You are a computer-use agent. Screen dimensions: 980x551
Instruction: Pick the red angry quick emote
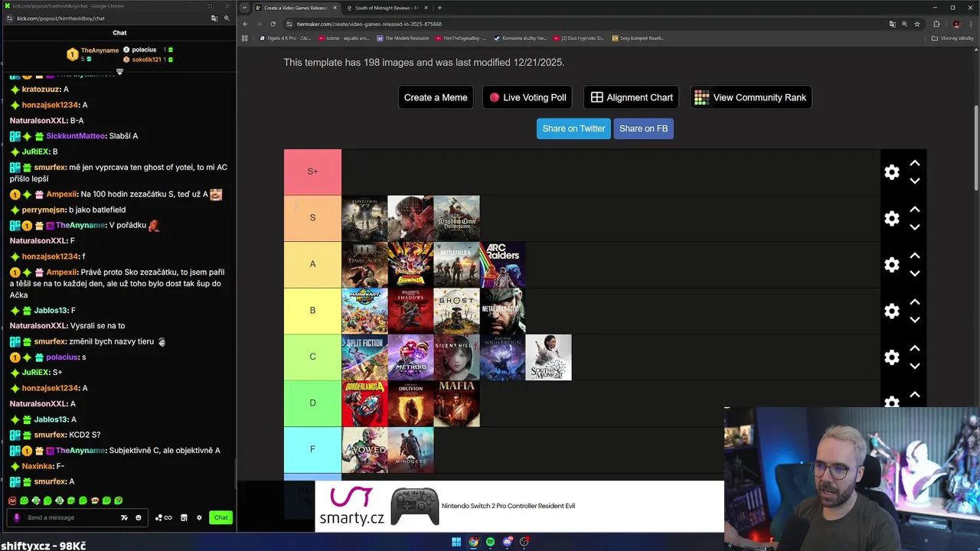tap(12, 500)
